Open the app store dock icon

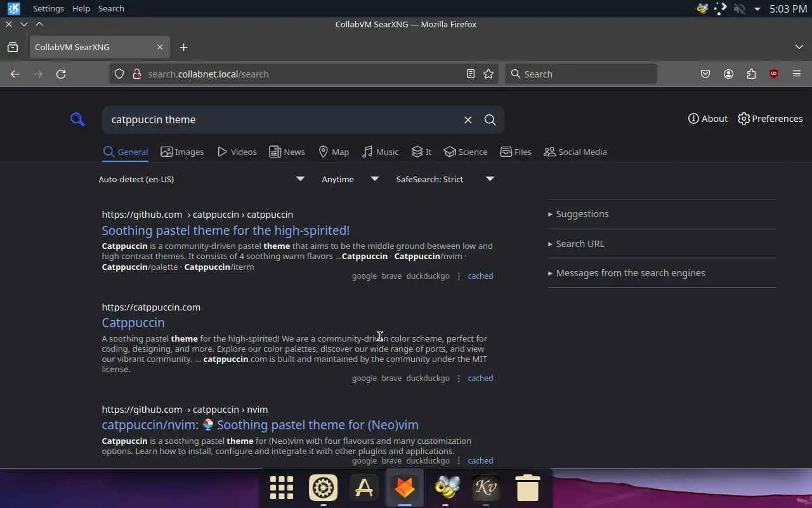[x=364, y=488]
